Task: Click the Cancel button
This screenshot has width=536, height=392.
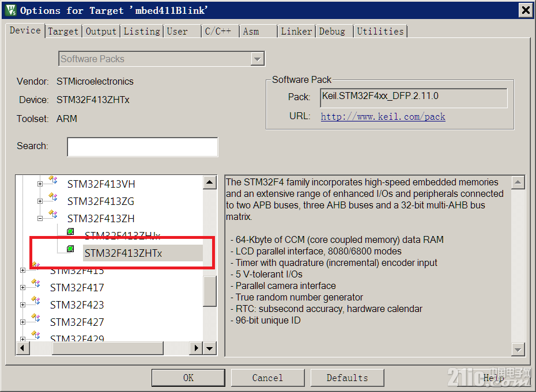Action: [267, 378]
